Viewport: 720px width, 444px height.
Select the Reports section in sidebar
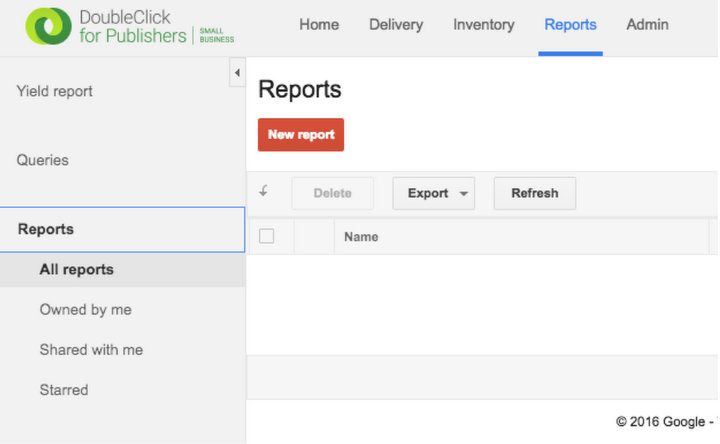(x=46, y=229)
